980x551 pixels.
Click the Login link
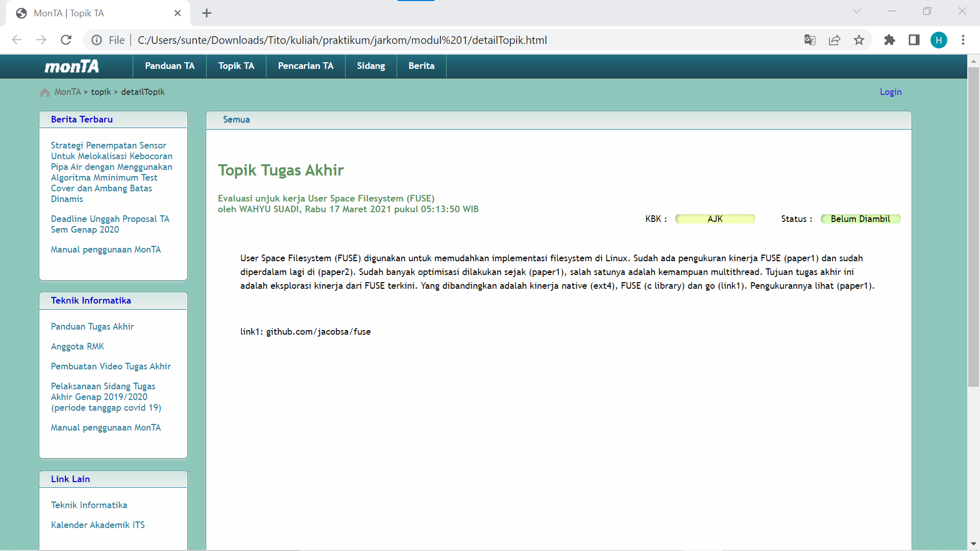pyautogui.click(x=890, y=92)
